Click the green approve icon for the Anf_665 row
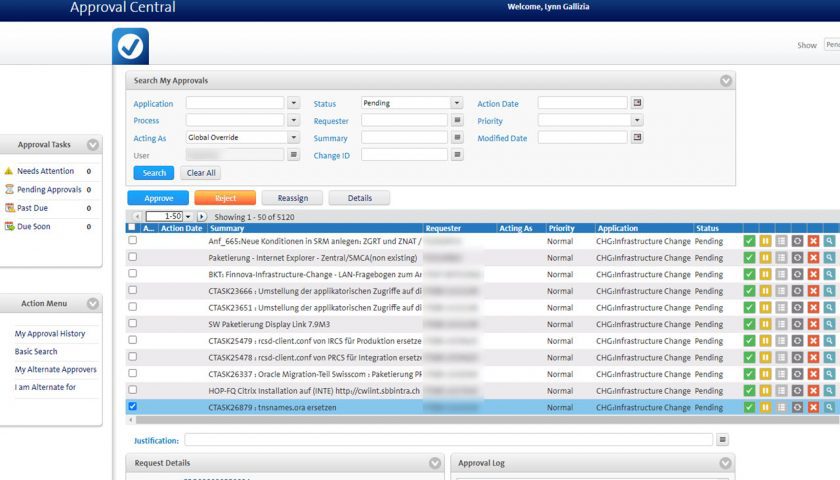Screen dimensions: 840x480 (749, 241)
